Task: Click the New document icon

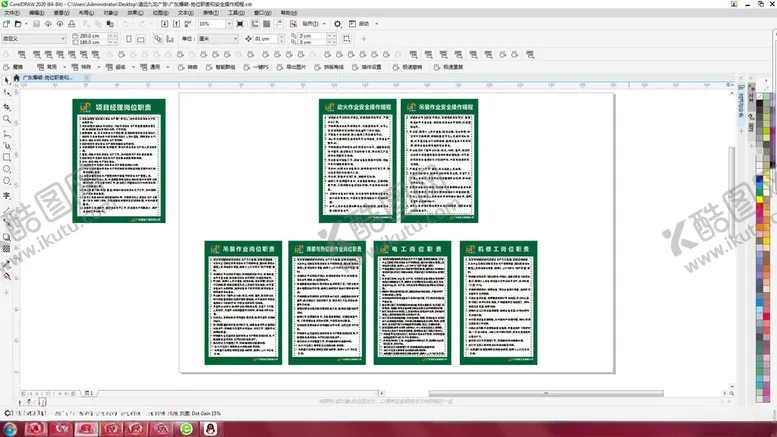Action: coord(6,24)
